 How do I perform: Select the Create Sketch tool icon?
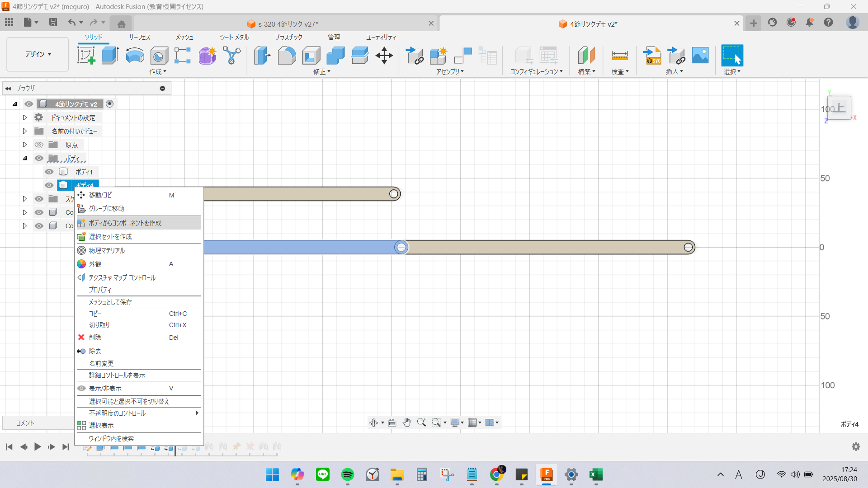86,56
